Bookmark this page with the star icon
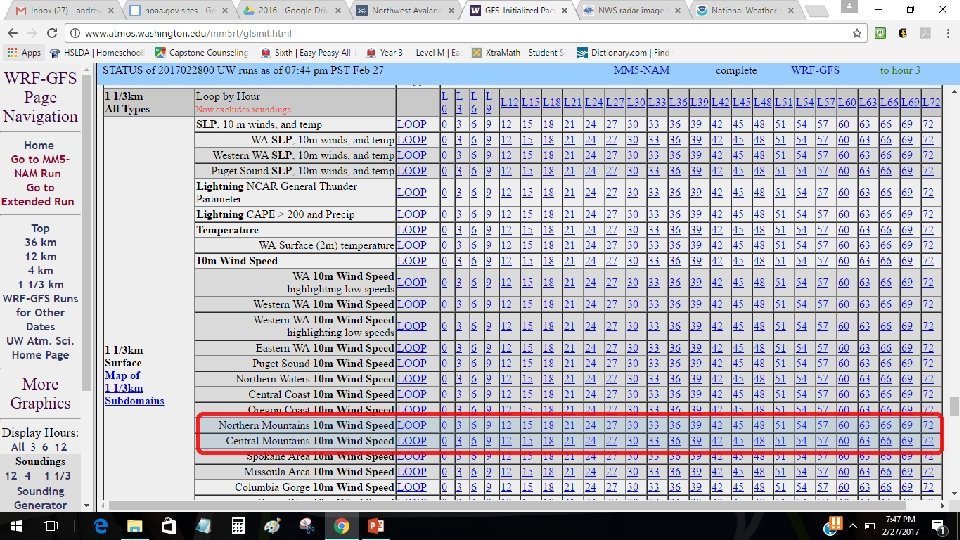Image resolution: width=960 pixels, height=540 pixels. [x=857, y=33]
